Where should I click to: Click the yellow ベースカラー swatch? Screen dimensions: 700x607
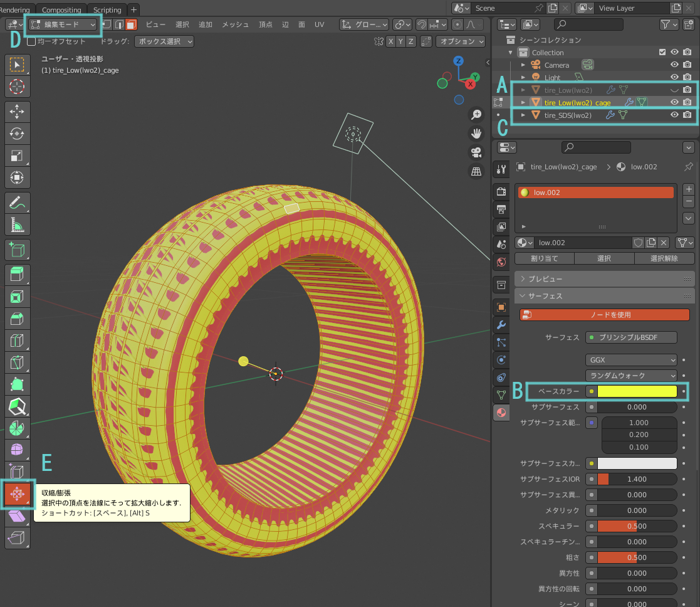pyautogui.click(x=637, y=391)
